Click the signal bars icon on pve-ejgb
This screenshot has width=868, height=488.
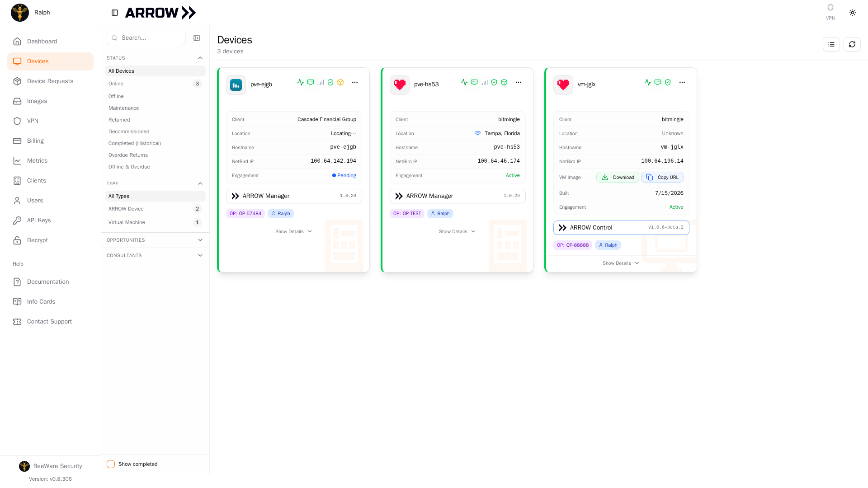pos(321,82)
